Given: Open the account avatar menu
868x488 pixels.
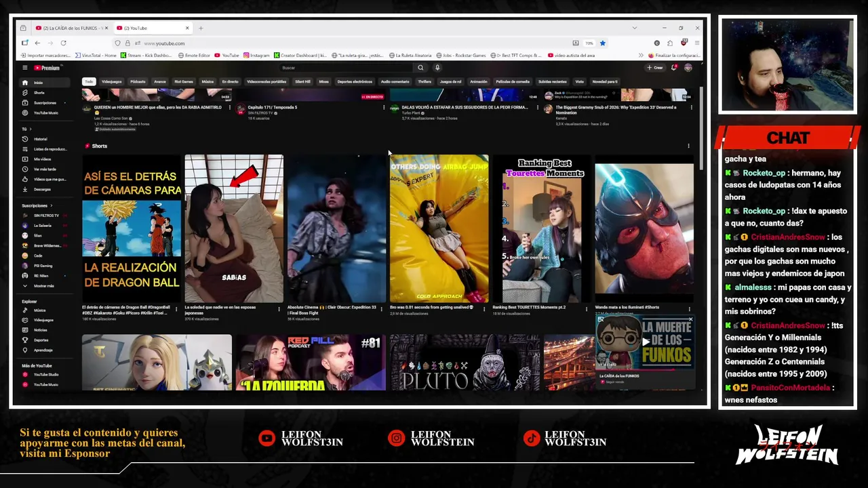Looking at the screenshot, I should [x=688, y=68].
